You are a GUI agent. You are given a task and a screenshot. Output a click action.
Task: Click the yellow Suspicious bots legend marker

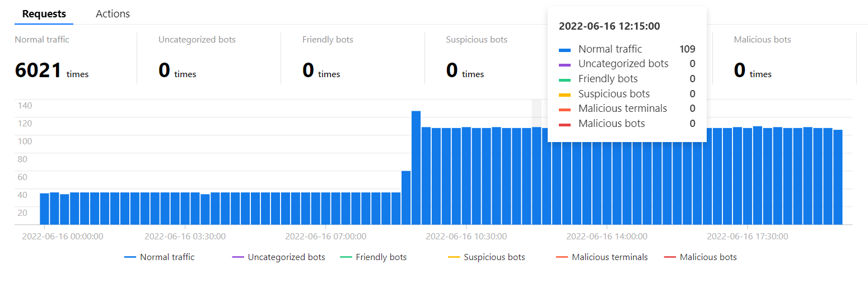tap(454, 257)
